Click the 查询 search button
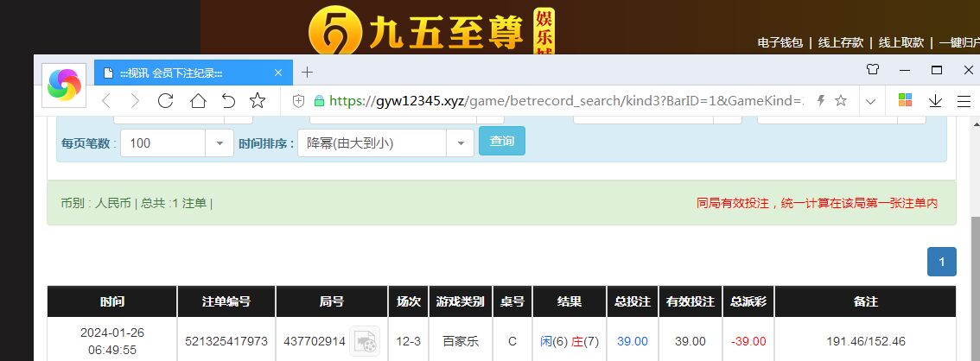980x361 pixels. (x=502, y=141)
